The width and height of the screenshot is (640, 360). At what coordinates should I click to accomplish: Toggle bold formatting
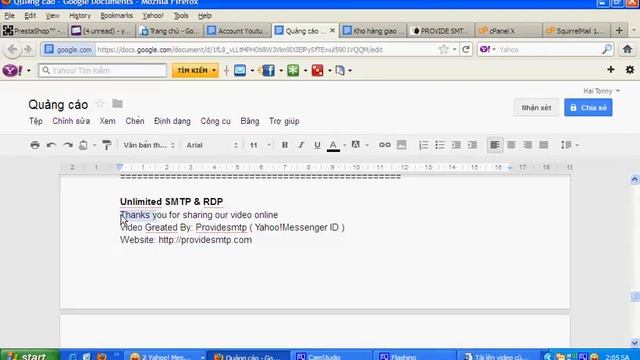[x=285, y=145]
